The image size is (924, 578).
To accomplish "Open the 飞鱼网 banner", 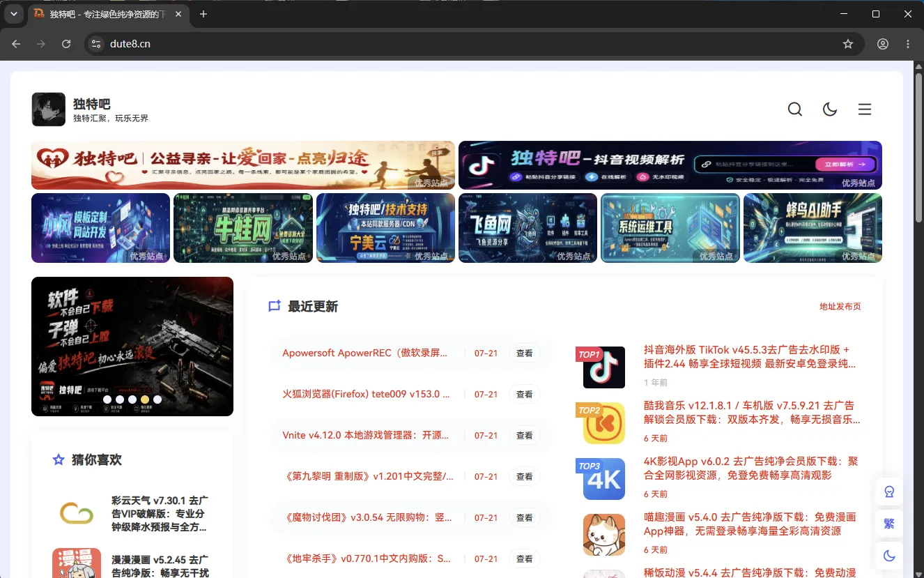I will (528, 228).
